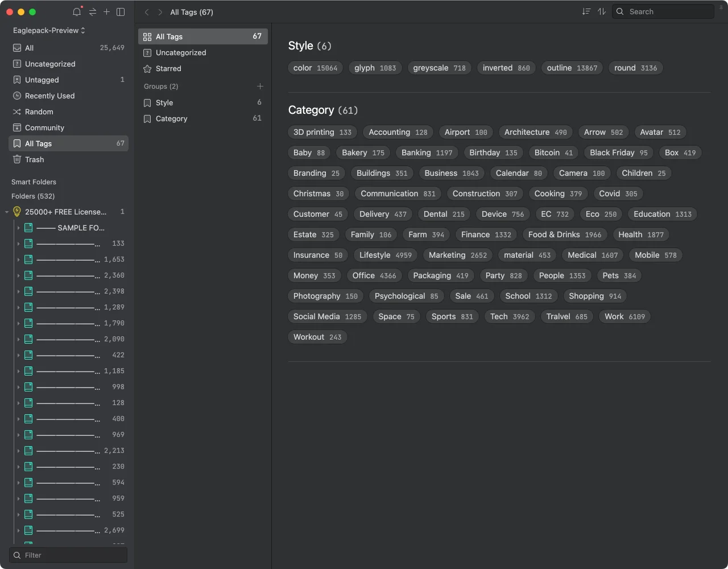This screenshot has height=569, width=728.
Task: Click the back navigation arrow
Action: pyautogui.click(x=147, y=12)
